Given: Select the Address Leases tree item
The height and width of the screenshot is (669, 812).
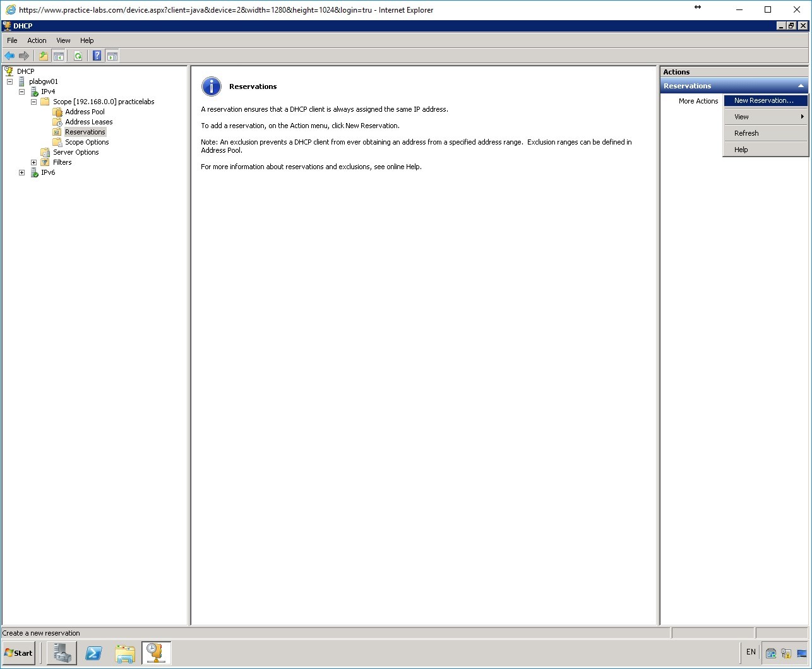Looking at the screenshot, I should (x=89, y=122).
